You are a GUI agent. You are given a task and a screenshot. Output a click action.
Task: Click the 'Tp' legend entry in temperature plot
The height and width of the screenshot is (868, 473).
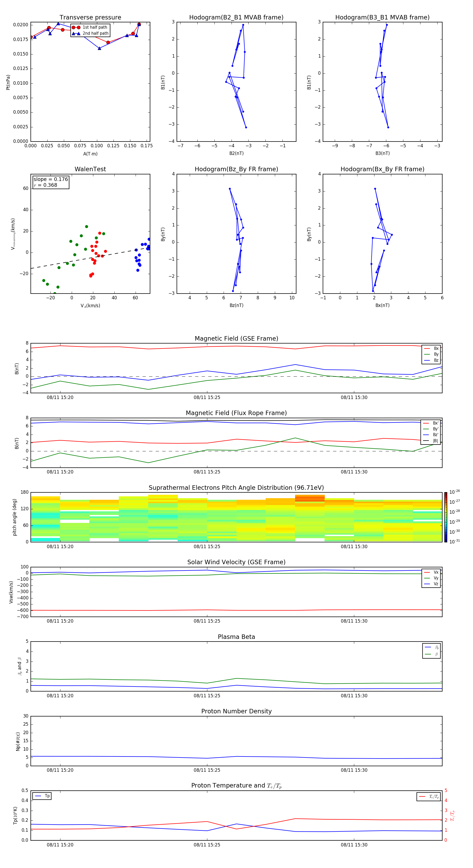coord(42,796)
